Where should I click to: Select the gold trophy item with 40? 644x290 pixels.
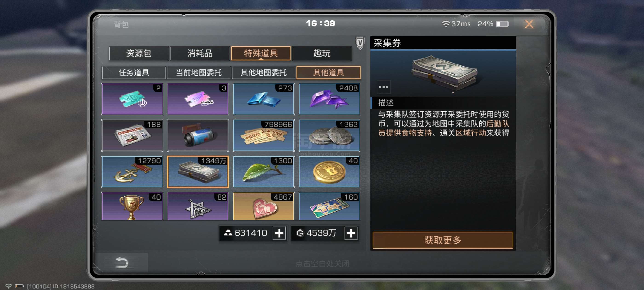coord(132,206)
